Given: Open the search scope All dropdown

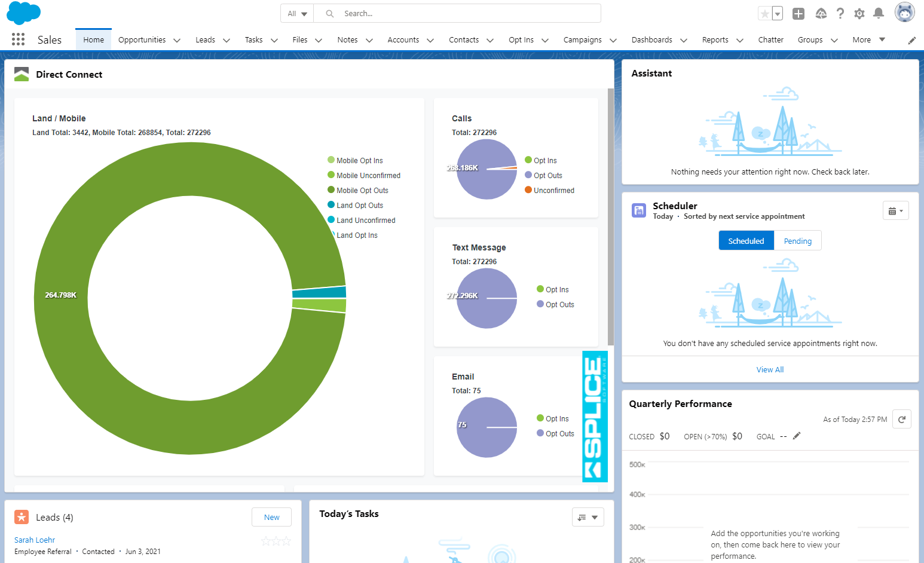Looking at the screenshot, I should 297,14.
